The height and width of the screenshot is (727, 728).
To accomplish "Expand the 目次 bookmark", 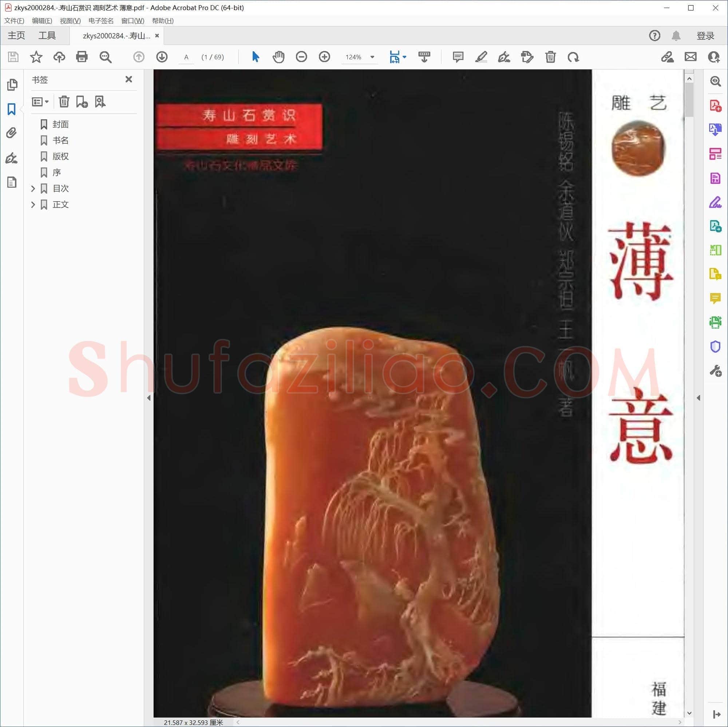I will [x=33, y=188].
